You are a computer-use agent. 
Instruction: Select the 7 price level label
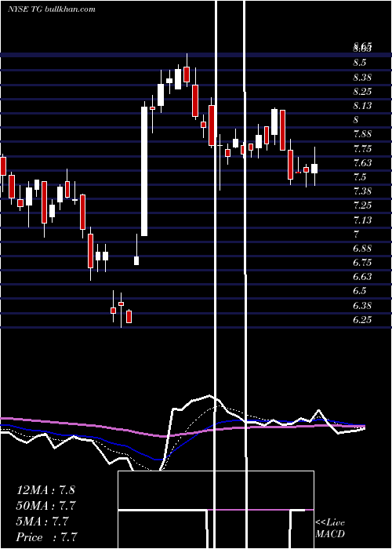356,235
